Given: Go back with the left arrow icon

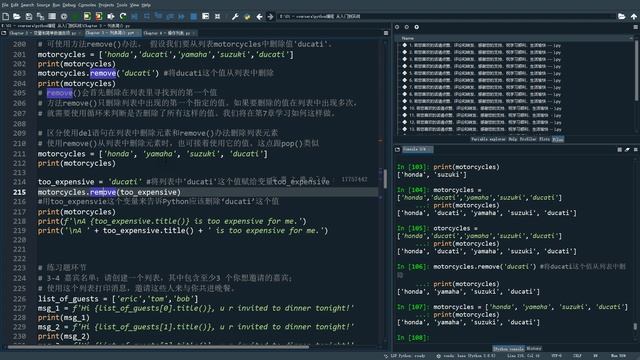Looking at the screenshot, I should (x=259, y=16).
